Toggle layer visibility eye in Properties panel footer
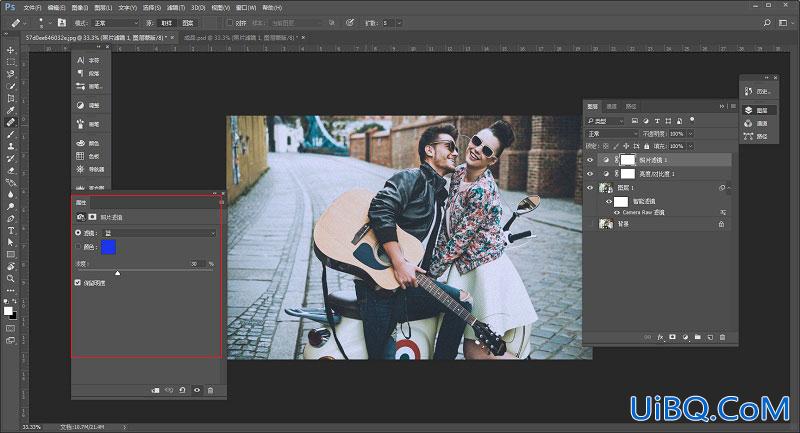800x433 pixels. (x=197, y=390)
